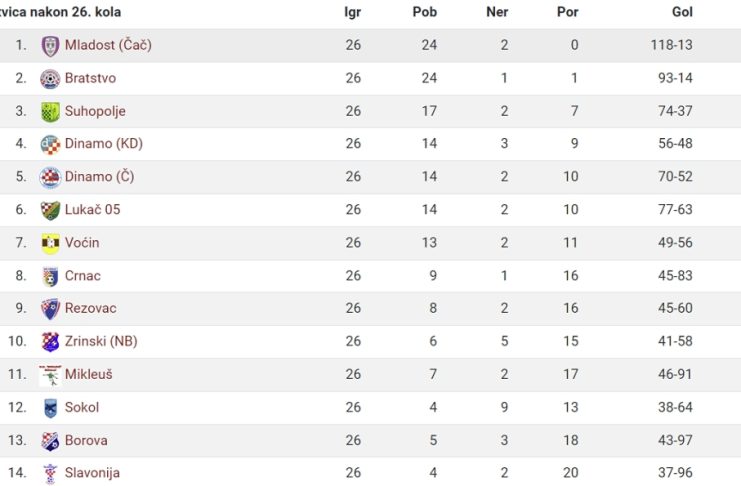
Task: Click the Pob column header
Action: tap(424, 12)
